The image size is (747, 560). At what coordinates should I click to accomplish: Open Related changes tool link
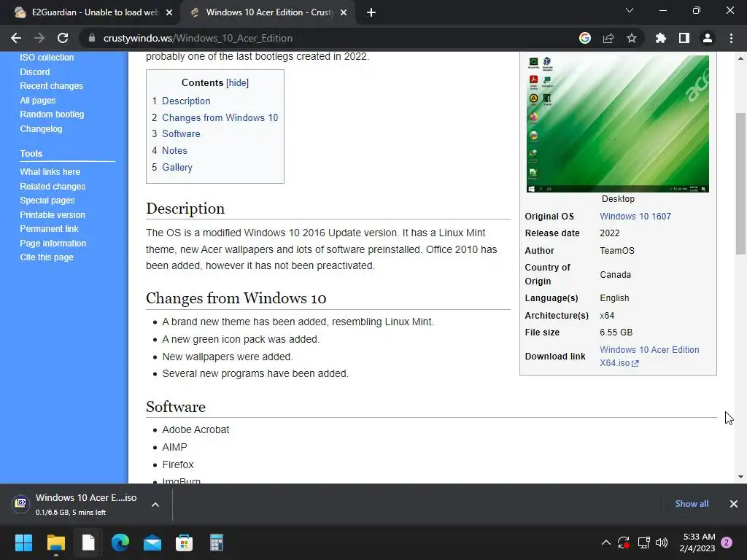point(53,186)
